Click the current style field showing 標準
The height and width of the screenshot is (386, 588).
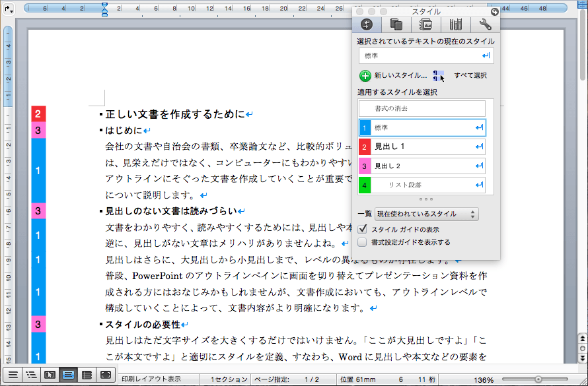point(426,56)
